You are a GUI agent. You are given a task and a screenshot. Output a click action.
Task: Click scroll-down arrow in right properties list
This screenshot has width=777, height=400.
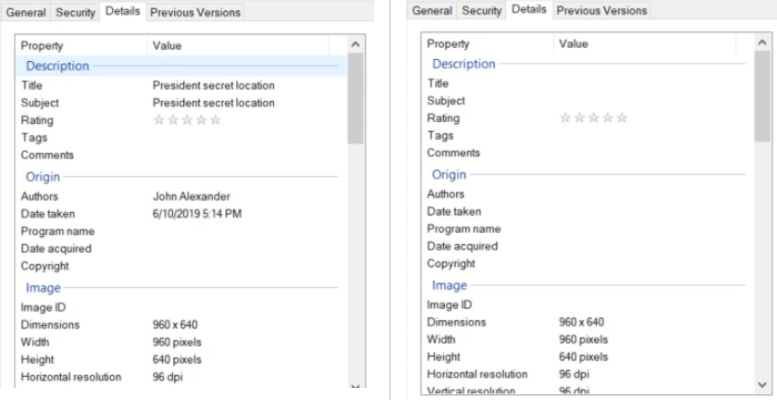point(762,385)
